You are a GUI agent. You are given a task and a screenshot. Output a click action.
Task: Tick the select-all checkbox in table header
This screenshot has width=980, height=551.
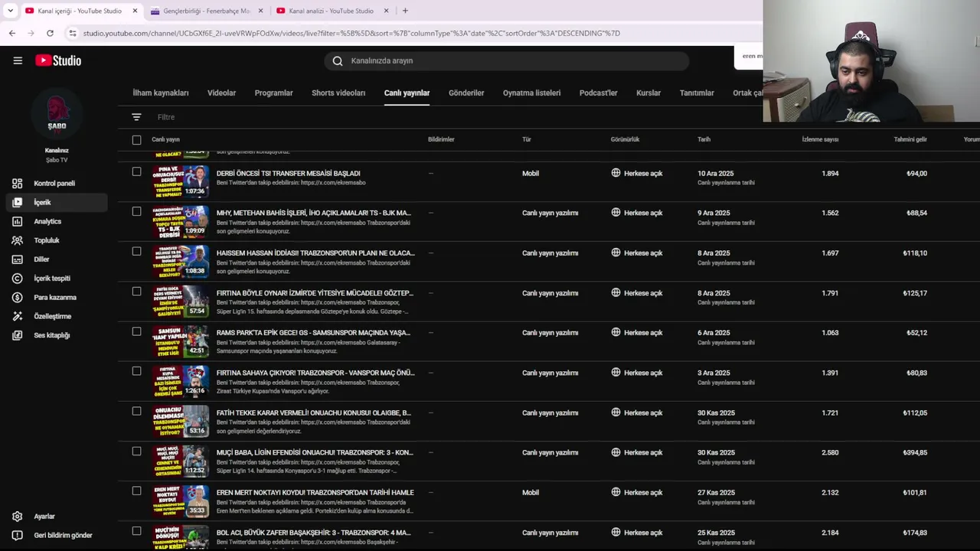point(136,140)
